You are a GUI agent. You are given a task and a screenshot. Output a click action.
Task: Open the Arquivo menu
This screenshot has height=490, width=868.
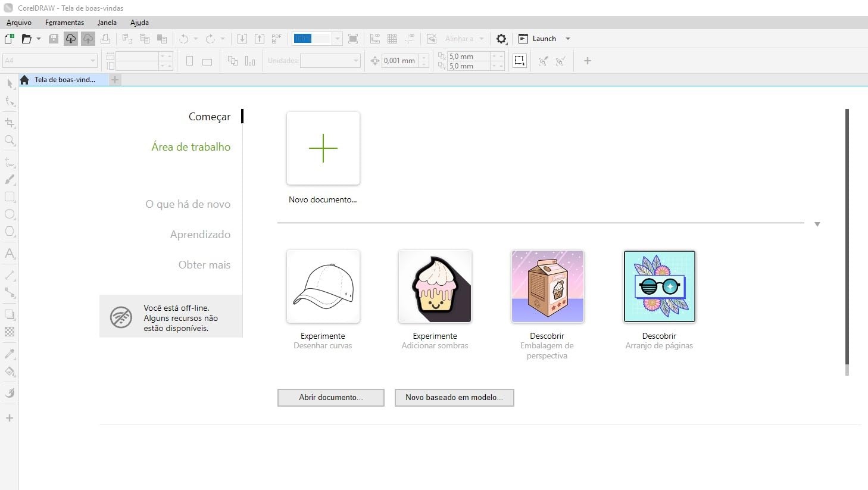click(x=19, y=23)
